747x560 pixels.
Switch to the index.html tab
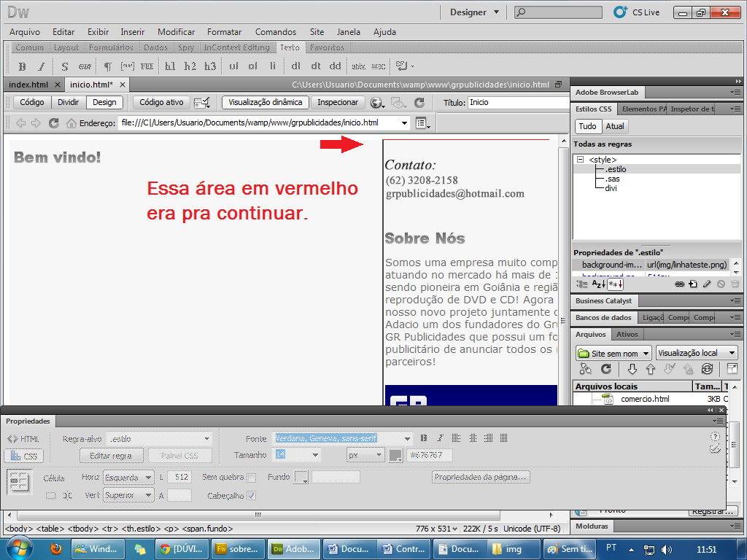[28, 84]
